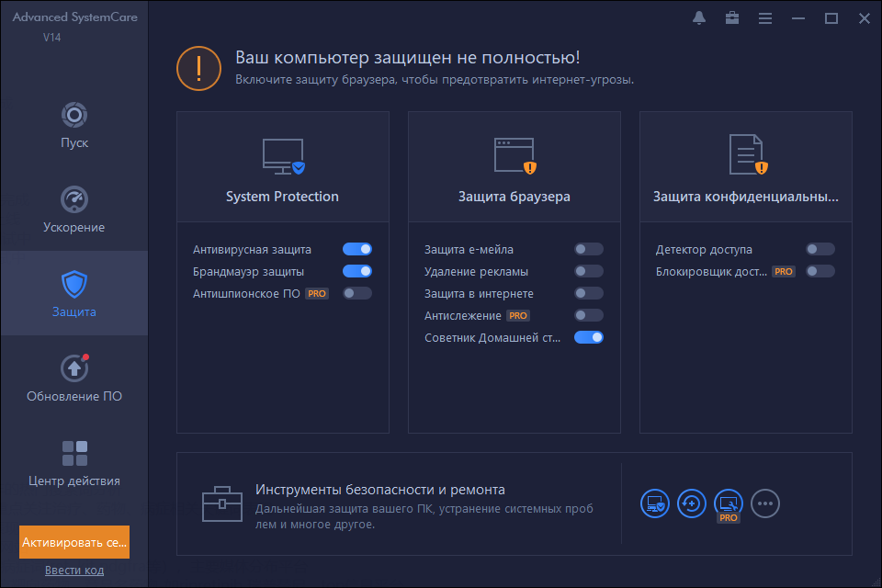This screenshot has width=882, height=588.
Task: Click the Брандмауэр защиты label
Action: click(x=249, y=271)
